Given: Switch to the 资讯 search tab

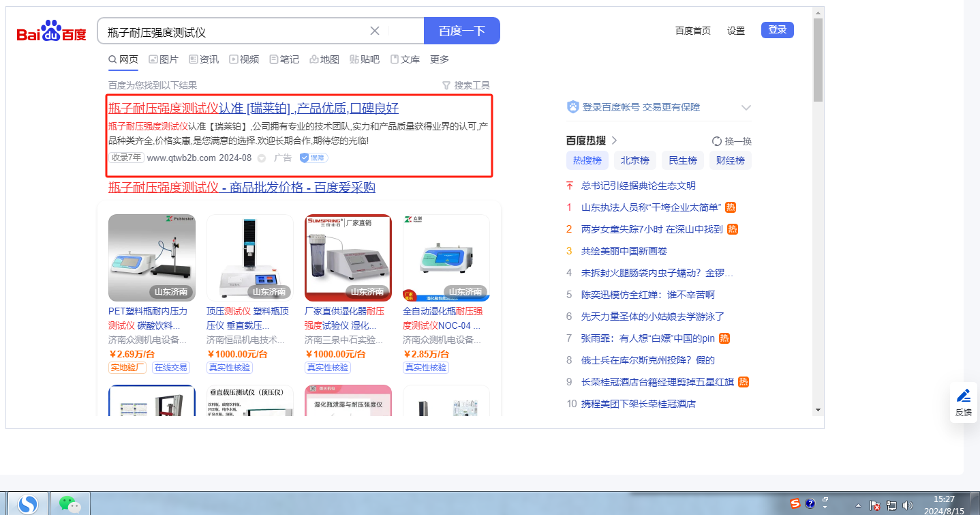Looking at the screenshot, I should [204, 59].
